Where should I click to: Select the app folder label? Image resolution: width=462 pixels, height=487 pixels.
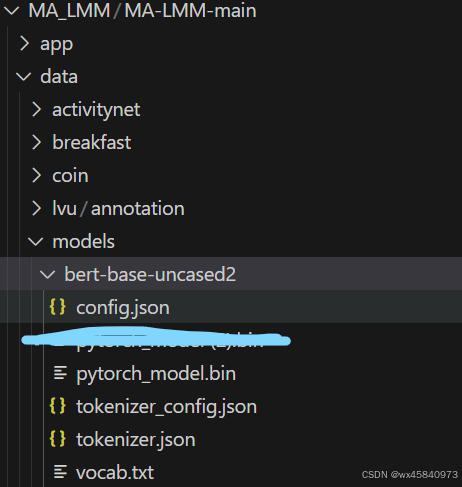(56, 45)
